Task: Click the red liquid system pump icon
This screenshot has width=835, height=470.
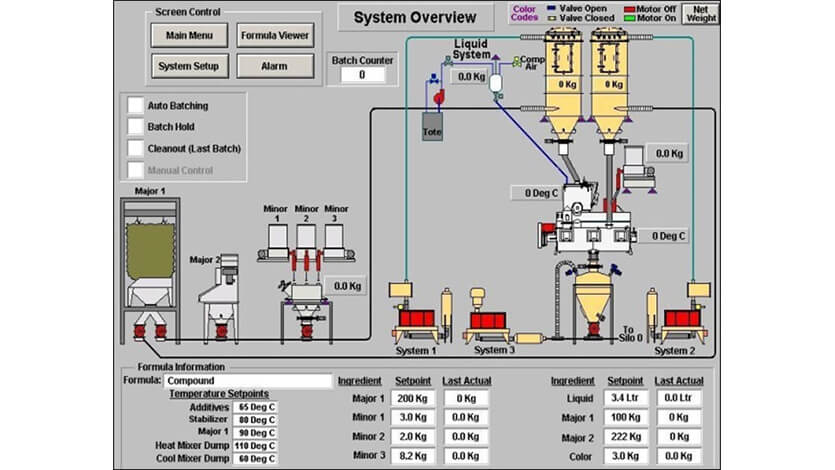Action: click(437, 93)
